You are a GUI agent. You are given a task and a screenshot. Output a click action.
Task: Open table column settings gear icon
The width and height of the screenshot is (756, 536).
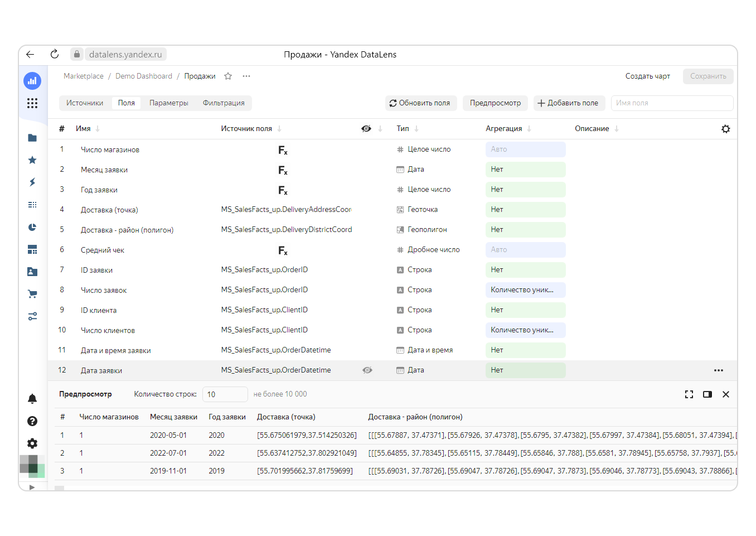pyautogui.click(x=725, y=129)
